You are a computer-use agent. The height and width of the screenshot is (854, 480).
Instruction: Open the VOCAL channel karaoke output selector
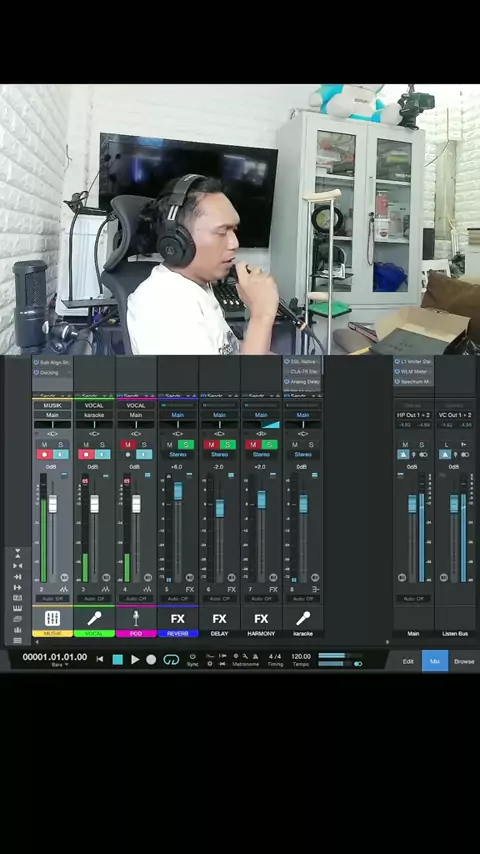(x=94, y=415)
